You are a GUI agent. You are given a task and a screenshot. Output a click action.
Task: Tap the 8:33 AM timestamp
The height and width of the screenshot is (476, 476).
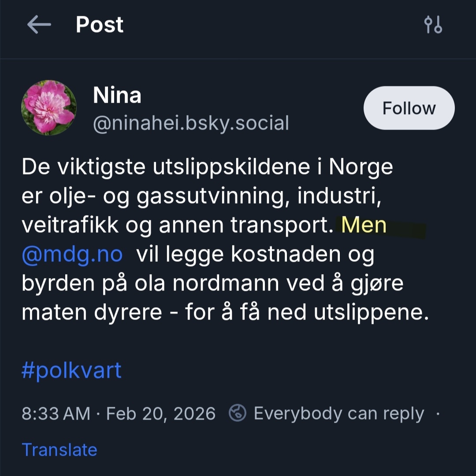click(x=56, y=413)
